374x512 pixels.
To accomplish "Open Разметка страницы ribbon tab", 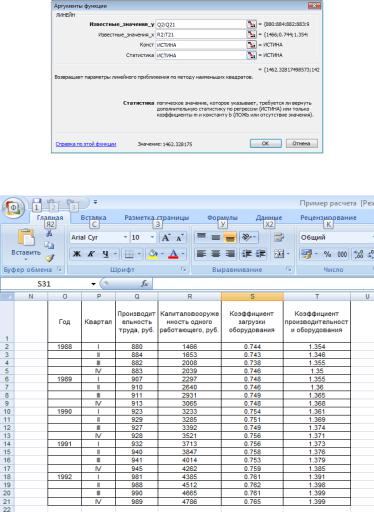I will coord(157,218).
